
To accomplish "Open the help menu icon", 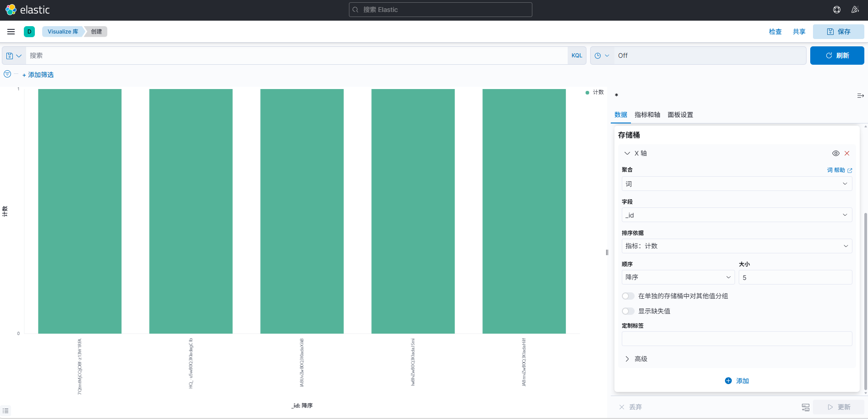I will tap(837, 10).
